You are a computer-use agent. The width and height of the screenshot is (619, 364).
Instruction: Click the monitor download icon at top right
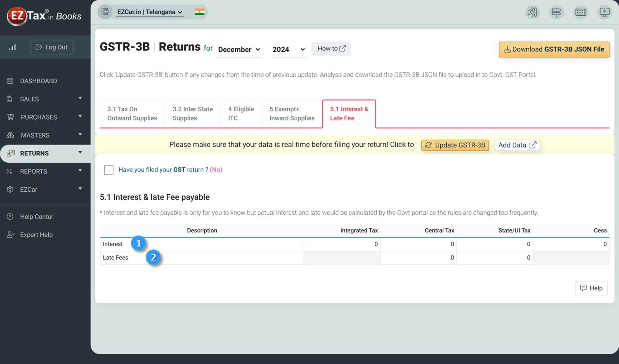[x=605, y=12]
